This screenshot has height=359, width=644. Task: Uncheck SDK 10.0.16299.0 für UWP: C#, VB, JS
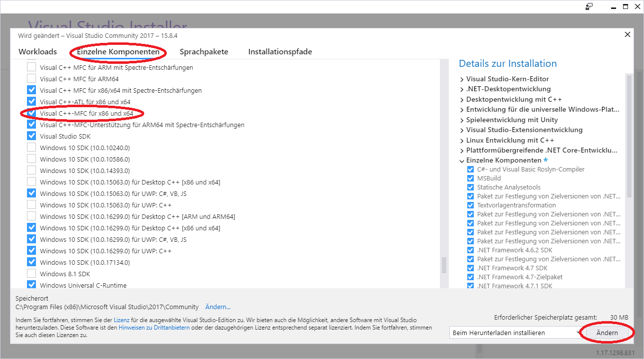(x=31, y=239)
